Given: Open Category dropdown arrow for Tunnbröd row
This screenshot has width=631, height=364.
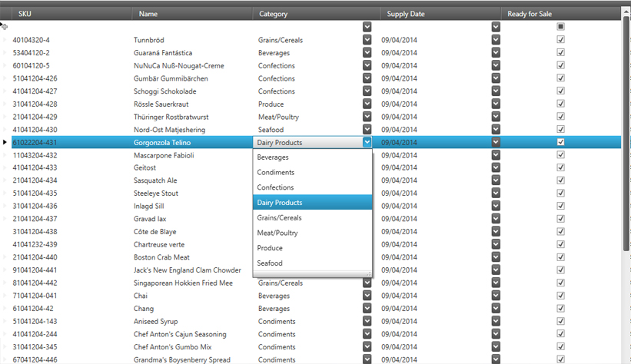Looking at the screenshot, I should [x=367, y=40].
